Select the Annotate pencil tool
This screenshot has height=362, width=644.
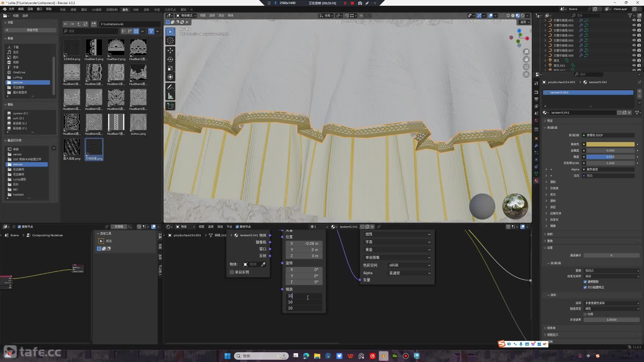(x=170, y=87)
